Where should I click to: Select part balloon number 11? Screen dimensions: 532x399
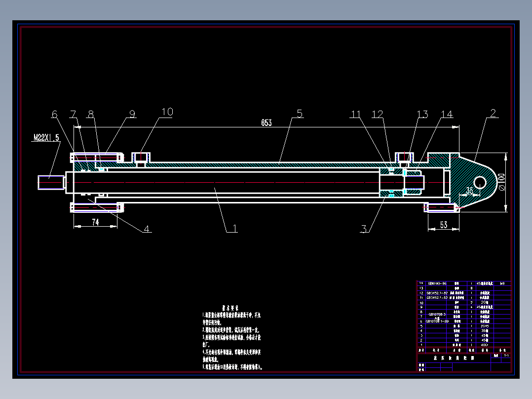point(355,114)
